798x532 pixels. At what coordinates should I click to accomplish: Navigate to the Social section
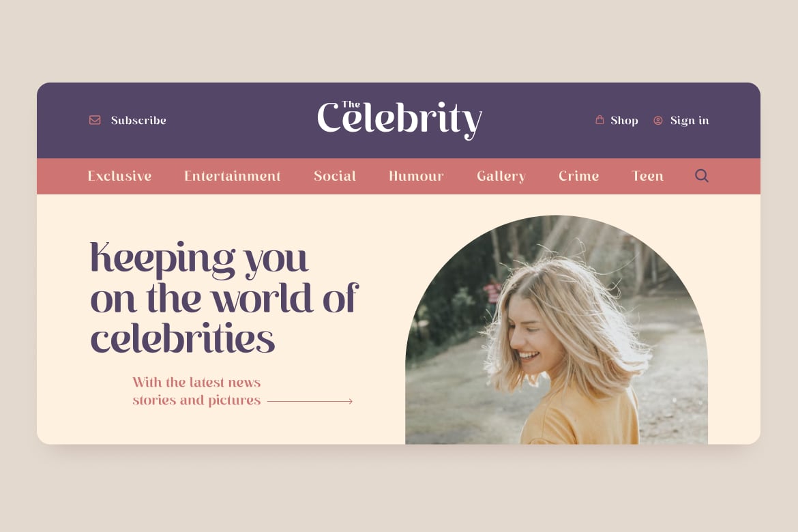tap(334, 176)
